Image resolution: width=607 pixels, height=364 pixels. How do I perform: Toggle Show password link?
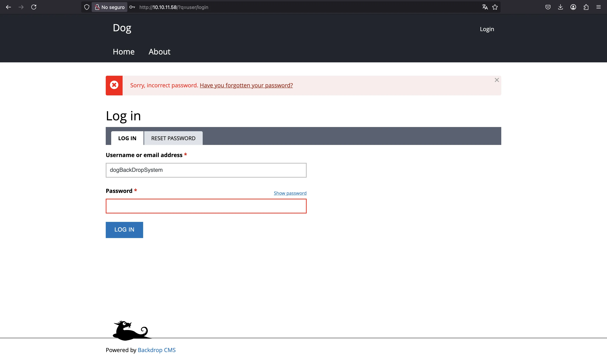(290, 193)
